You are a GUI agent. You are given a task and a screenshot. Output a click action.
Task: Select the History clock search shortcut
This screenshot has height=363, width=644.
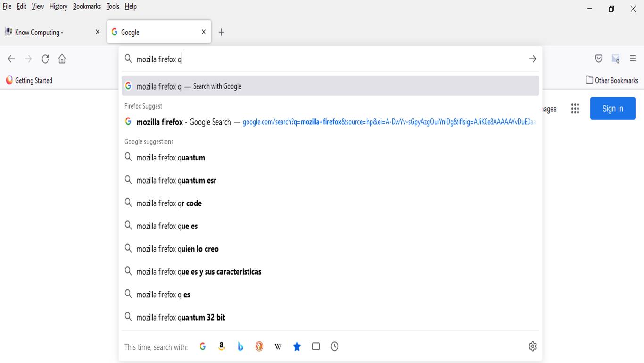click(334, 346)
